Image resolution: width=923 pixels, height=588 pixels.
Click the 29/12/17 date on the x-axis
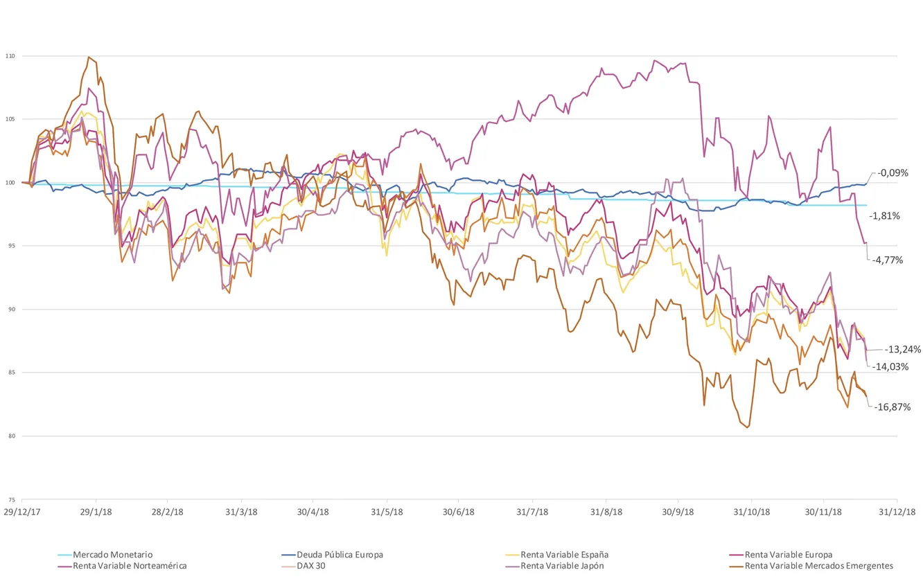click(x=21, y=512)
